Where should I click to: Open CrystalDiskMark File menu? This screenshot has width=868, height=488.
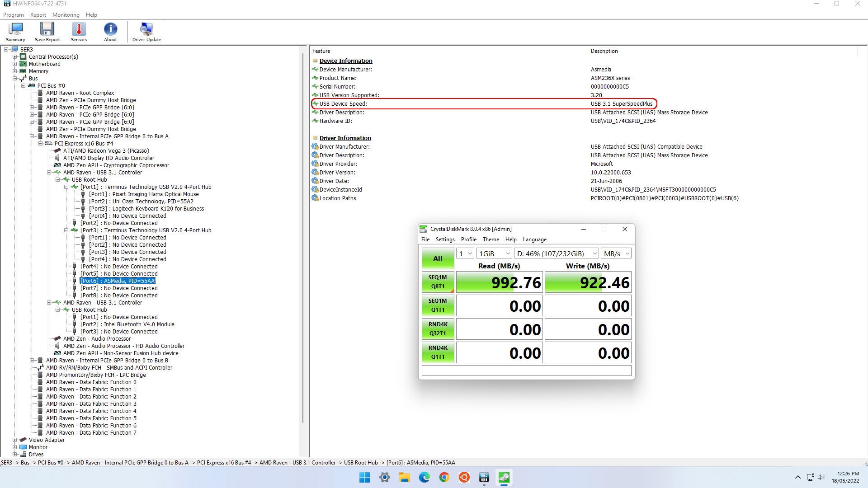[x=425, y=239]
